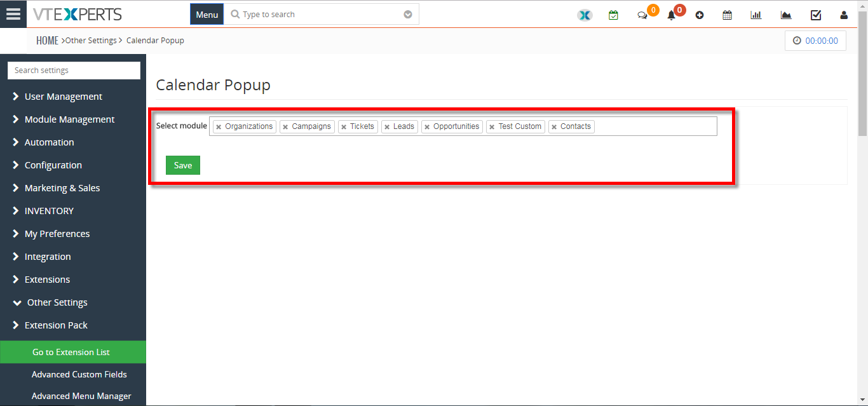Expand User Management settings
The image size is (868, 406).
coord(73,97)
